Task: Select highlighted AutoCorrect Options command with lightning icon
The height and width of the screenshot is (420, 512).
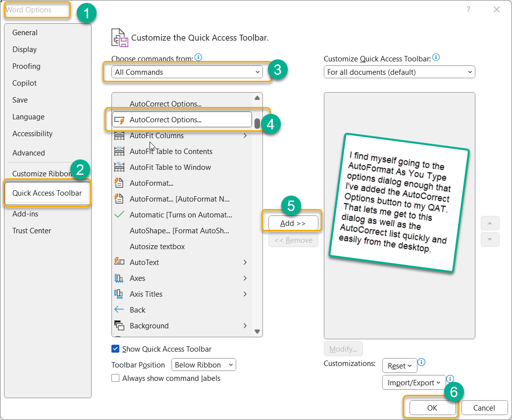Action: click(x=182, y=120)
